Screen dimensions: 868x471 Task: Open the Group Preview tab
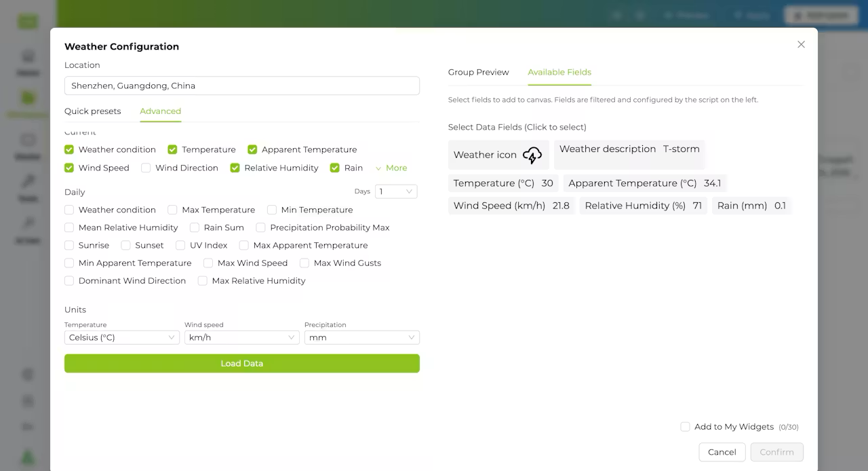[479, 72]
